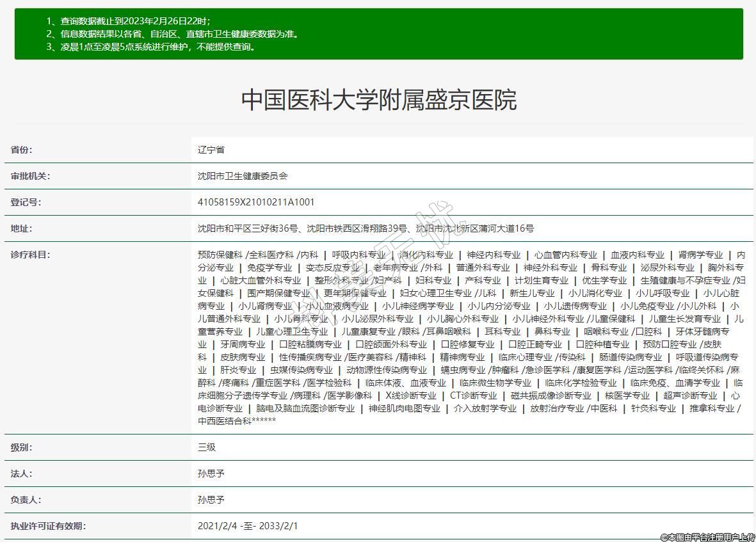The image size is (756, 542).
Task: Click the license validity dates 2021/2/4 -至- 2033/2/1
Action: [248, 526]
